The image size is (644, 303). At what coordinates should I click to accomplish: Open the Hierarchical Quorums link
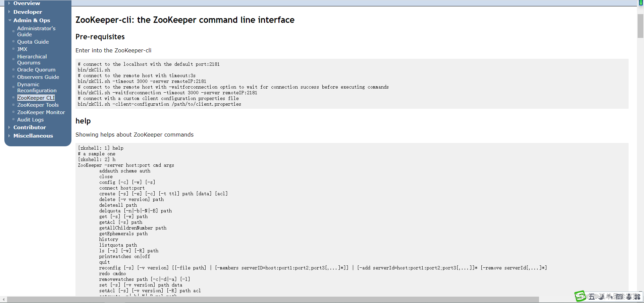tap(32, 59)
